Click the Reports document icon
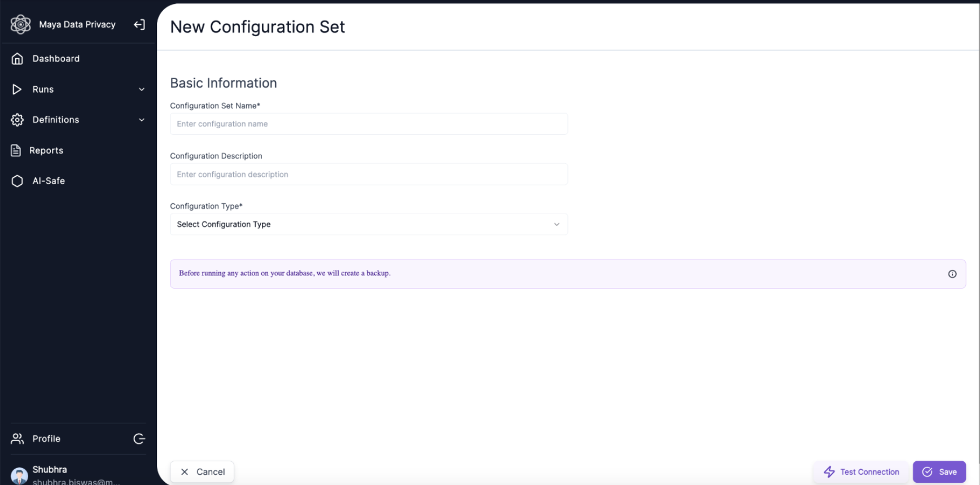Screen dimensions: 980x485 point(16,150)
